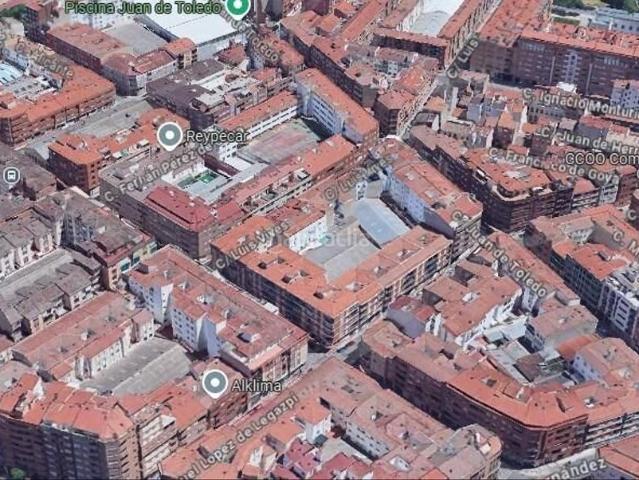Open the bus stop transit icon
The width and height of the screenshot is (639, 480).
click(11, 176)
